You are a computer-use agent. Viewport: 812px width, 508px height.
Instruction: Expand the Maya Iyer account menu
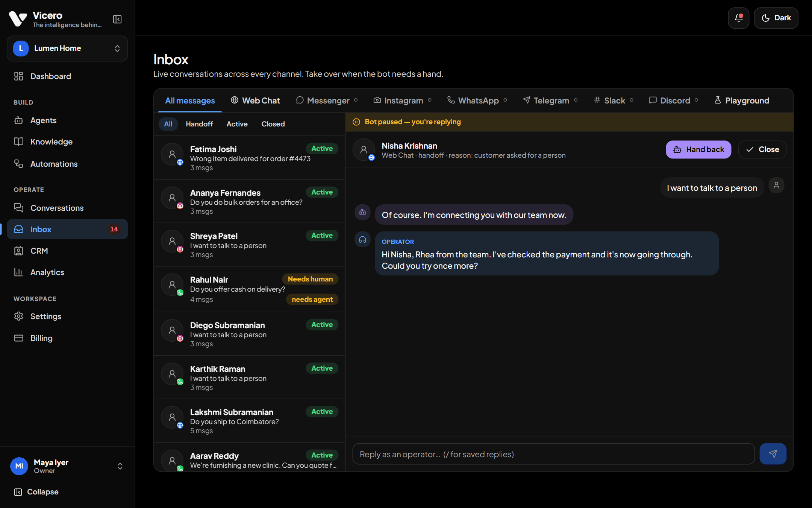67,466
